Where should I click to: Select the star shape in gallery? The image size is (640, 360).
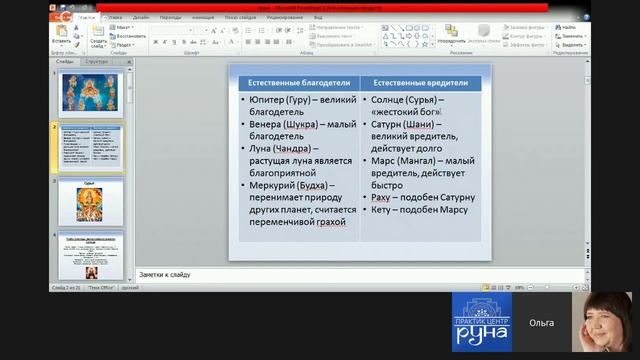[x=425, y=44]
